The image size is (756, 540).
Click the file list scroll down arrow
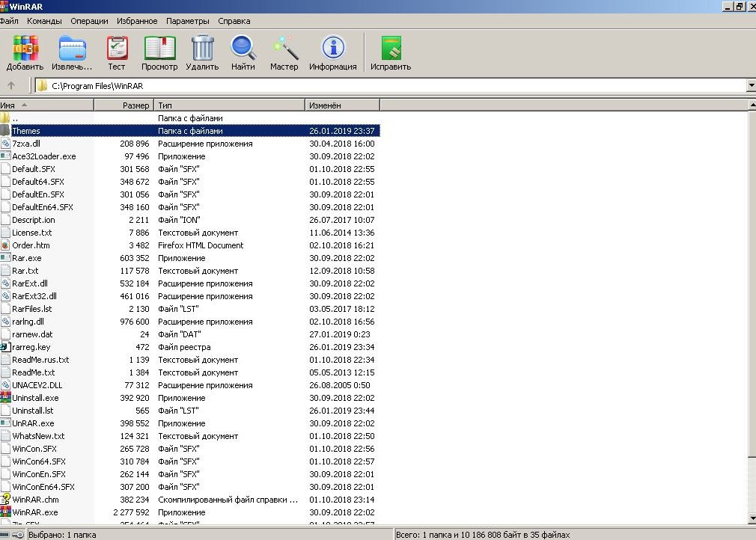[x=752, y=519]
